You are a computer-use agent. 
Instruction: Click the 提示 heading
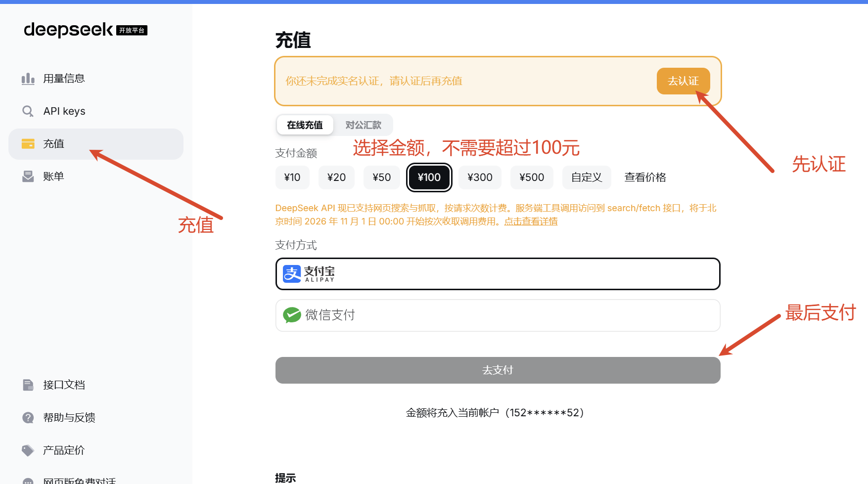coord(285,478)
